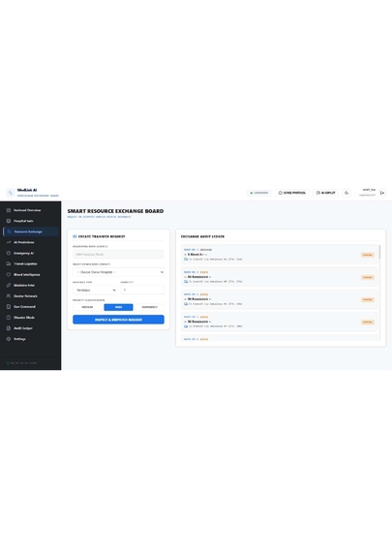Click the Requesting Node hospital field

point(118,254)
